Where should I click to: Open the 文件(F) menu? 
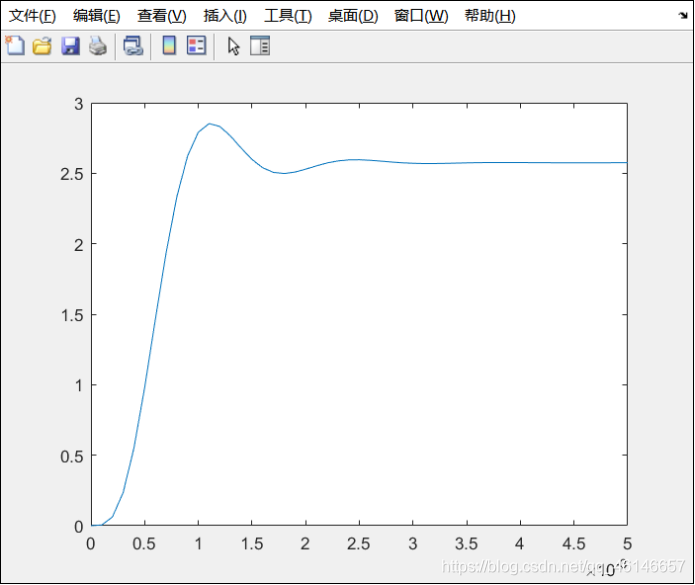[32, 16]
